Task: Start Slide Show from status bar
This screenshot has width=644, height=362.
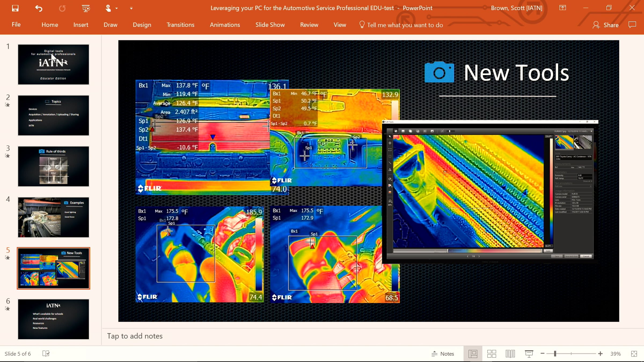Action: point(529,354)
